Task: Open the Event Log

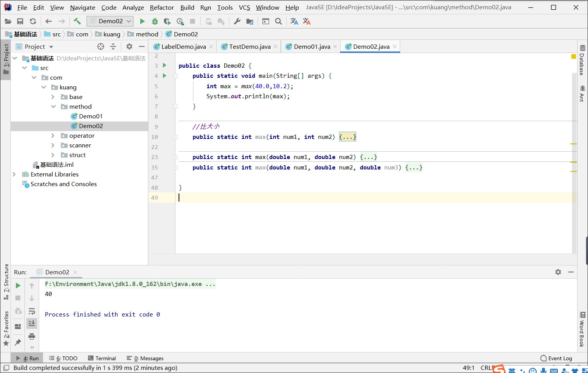Action: coord(556,358)
